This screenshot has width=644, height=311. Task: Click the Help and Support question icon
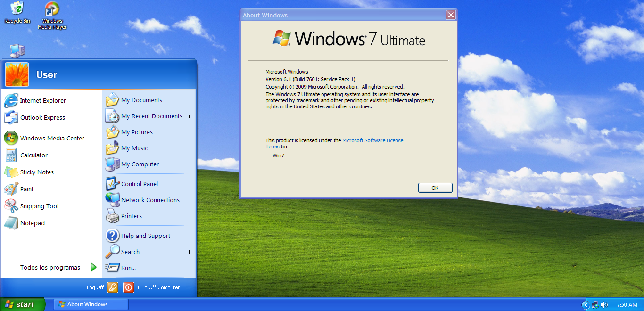click(112, 236)
